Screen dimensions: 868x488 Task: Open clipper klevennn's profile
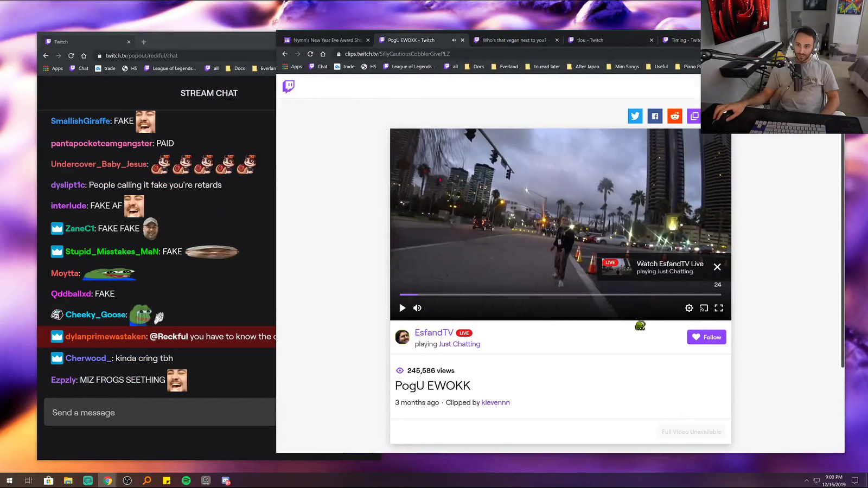[x=495, y=402]
